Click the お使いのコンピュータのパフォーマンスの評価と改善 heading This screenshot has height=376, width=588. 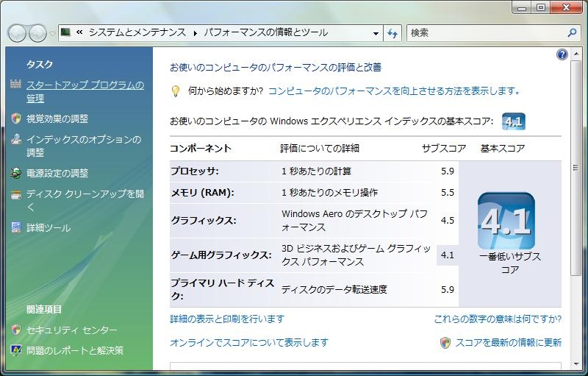276,68
